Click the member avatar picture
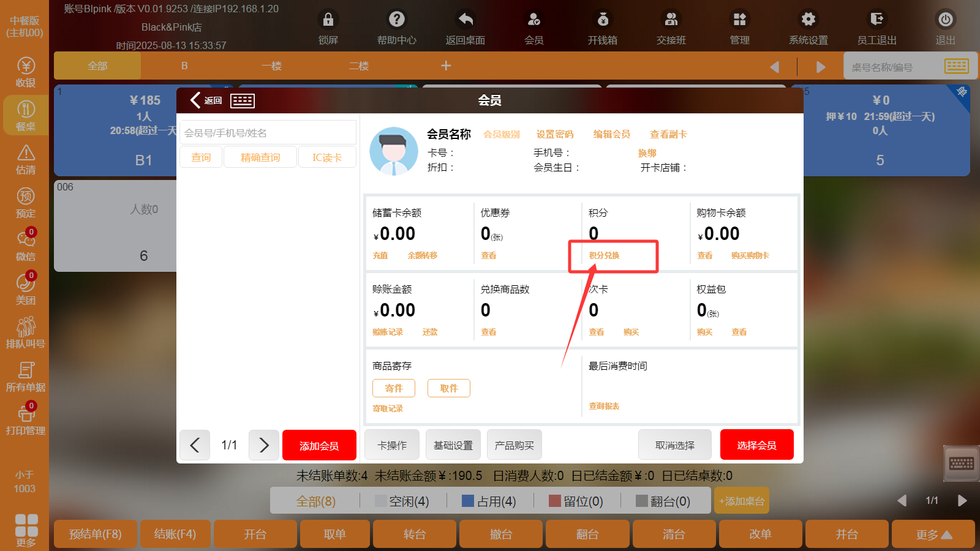Image resolution: width=980 pixels, height=551 pixels. pos(394,151)
